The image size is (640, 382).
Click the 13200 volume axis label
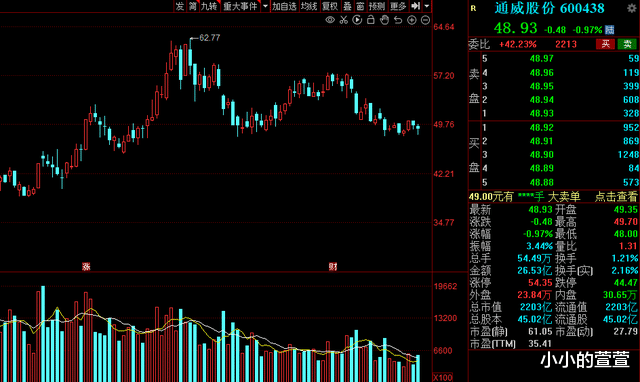[445, 318]
